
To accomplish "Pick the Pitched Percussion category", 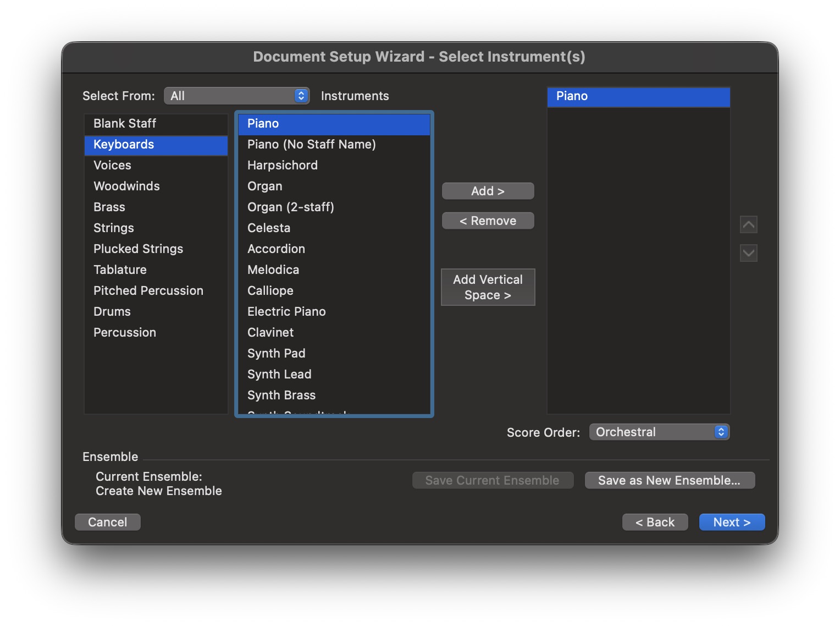I will click(x=148, y=290).
